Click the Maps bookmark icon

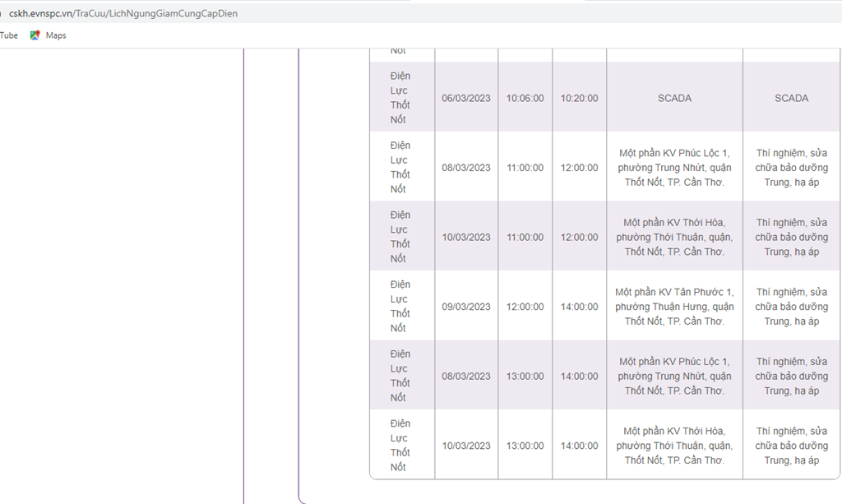click(x=35, y=35)
